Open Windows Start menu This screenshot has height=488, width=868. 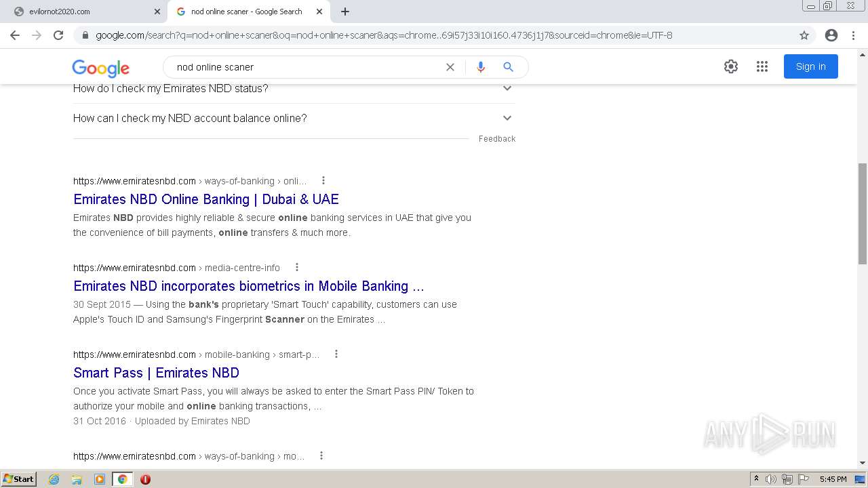(x=19, y=479)
